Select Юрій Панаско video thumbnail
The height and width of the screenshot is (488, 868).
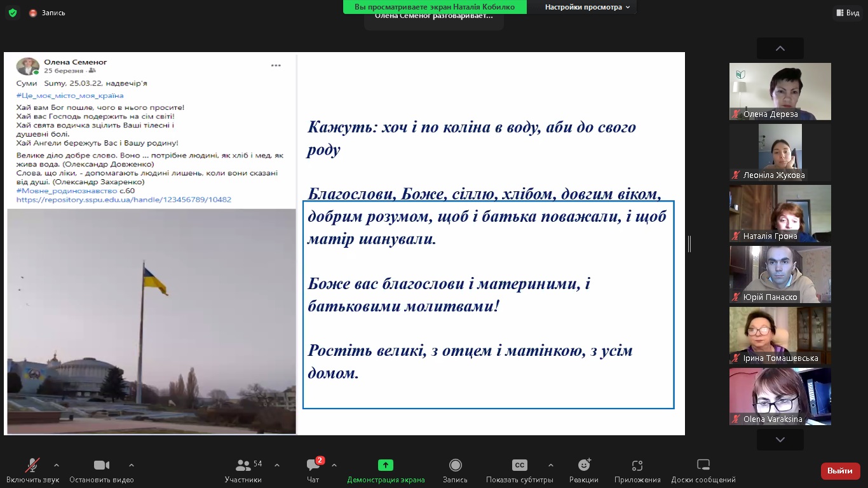(x=780, y=274)
